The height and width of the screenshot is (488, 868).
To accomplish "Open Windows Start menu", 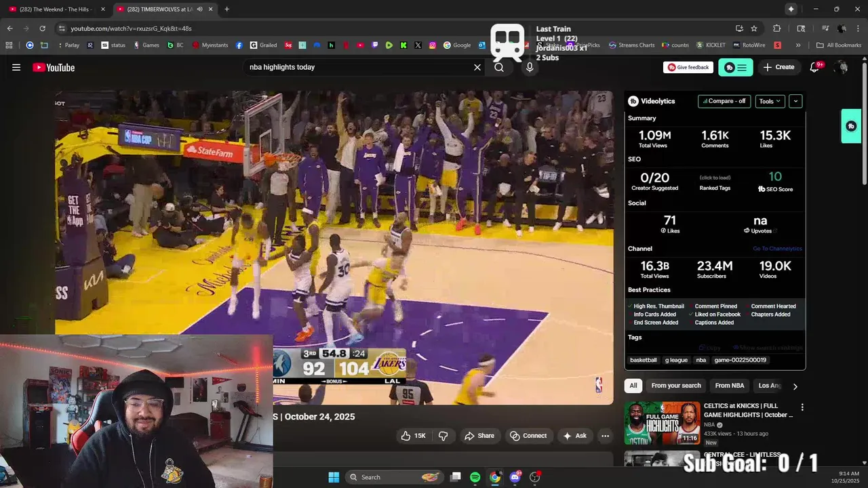I will (x=334, y=477).
